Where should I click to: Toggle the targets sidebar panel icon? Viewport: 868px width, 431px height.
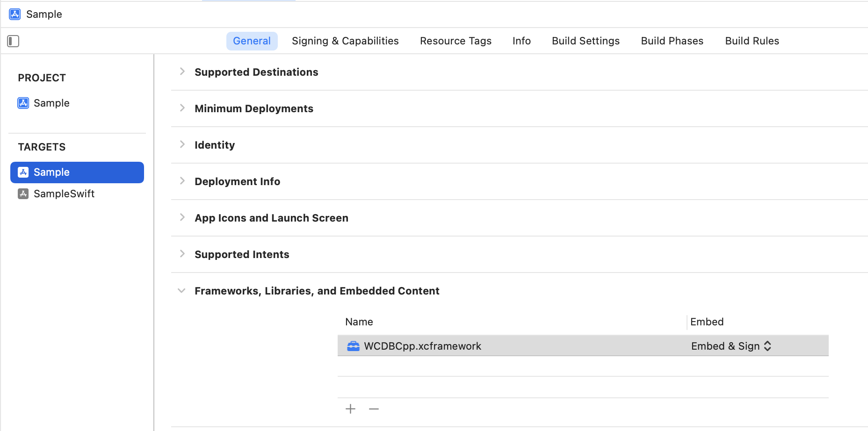[x=13, y=41]
